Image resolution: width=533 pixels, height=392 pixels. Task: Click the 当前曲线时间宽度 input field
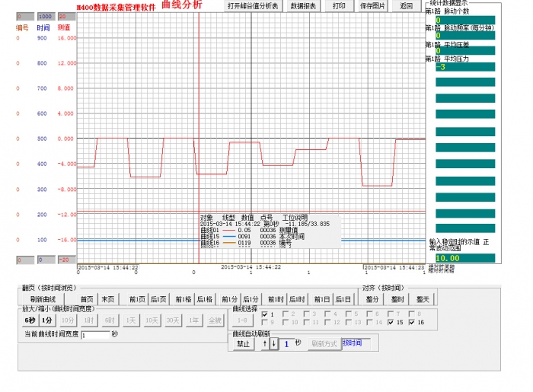[x=95, y=334]
